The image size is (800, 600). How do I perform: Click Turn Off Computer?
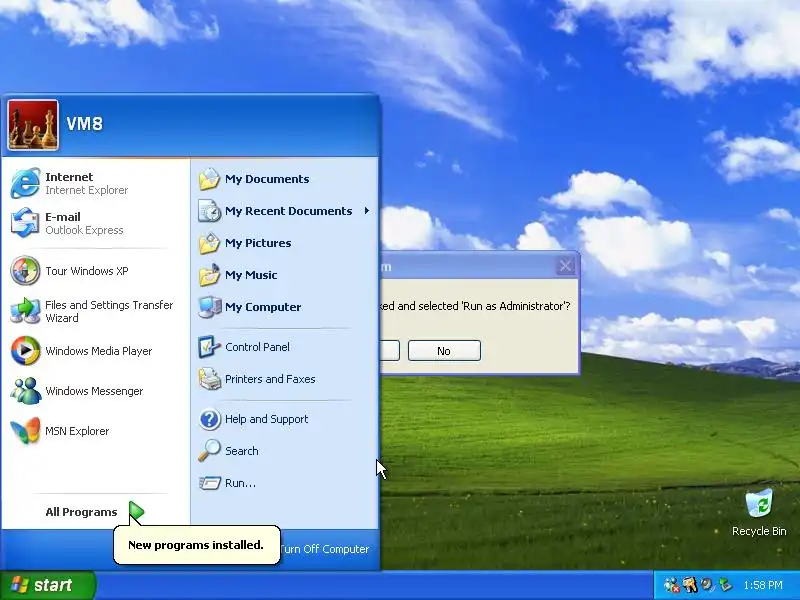point(324,549)
